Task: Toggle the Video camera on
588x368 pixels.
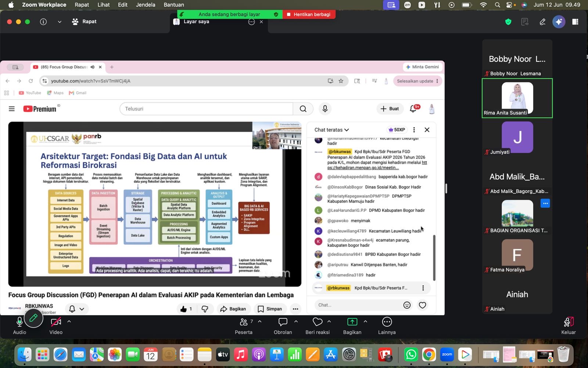Action: [x=56, y=325]
